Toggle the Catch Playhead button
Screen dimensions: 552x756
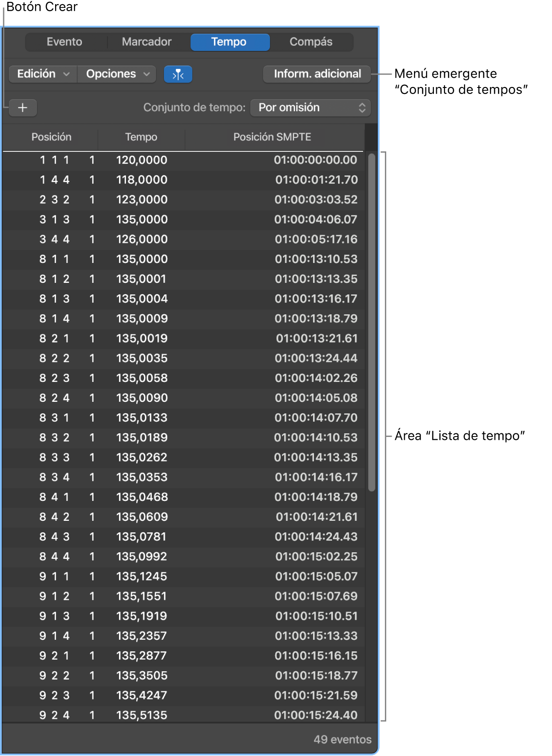(x=178, y=74)
